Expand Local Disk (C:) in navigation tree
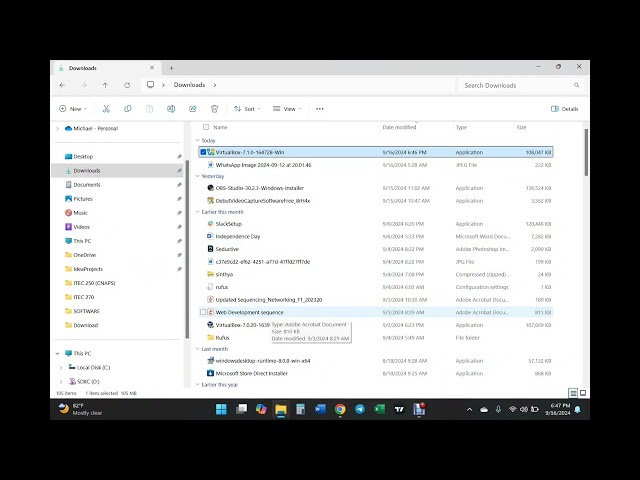Image resolution: width=640 pixels, height=480 pixels. (61, 367)
